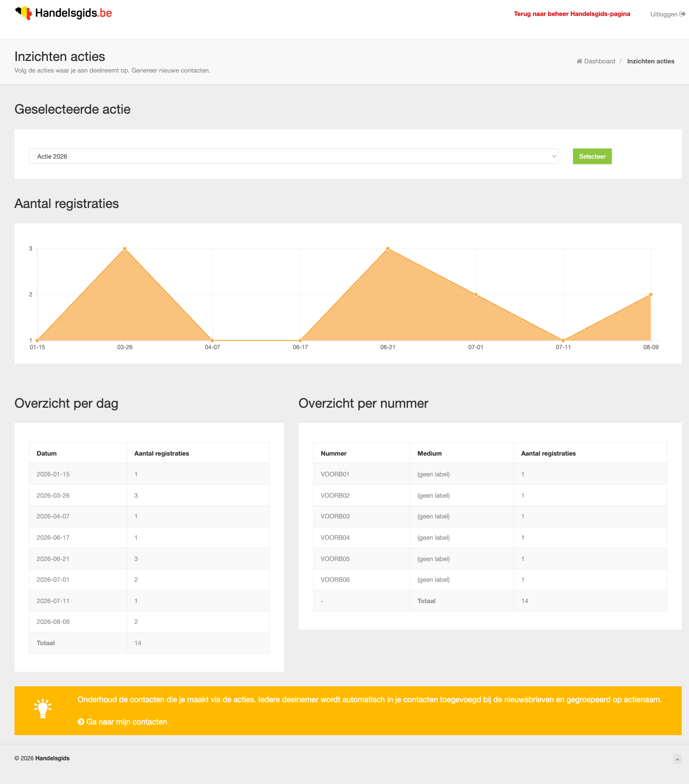Click the Datum column header

[x=78, y=453]
